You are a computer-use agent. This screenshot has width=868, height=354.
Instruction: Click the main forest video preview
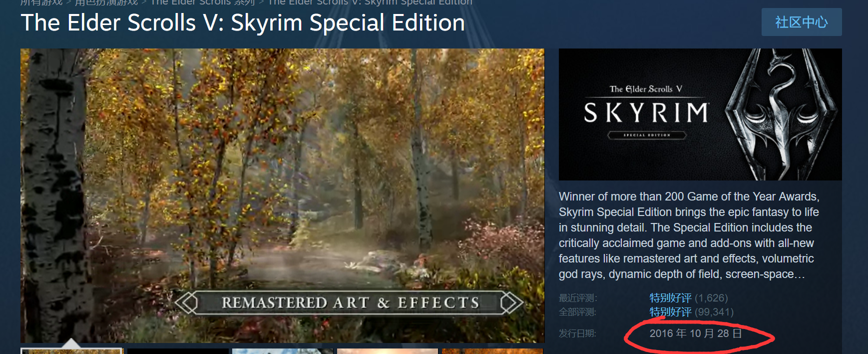[x=282, y=195]
